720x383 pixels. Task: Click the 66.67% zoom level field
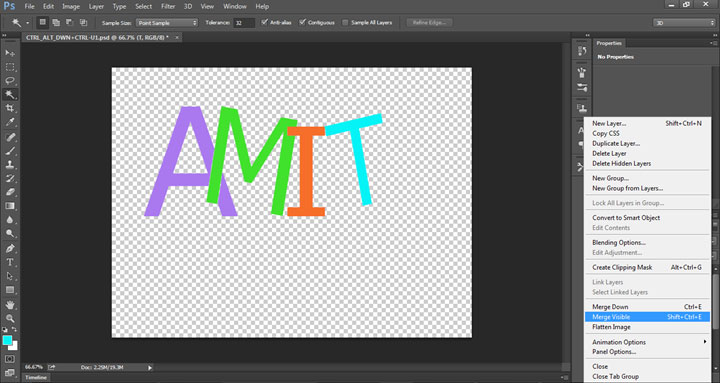tap(34, 367)
